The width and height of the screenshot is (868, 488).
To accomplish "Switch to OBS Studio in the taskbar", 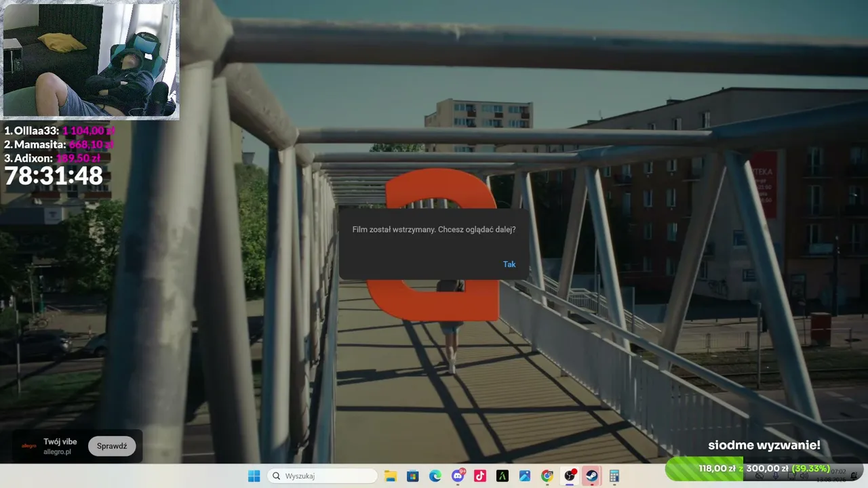I will coord(570,476).
